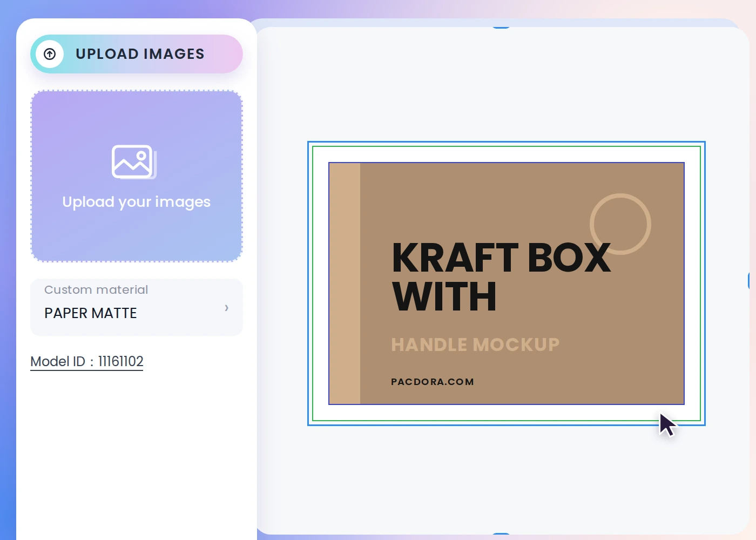This screenshot has height=540, width=756.
Task: Click the tan circle ring on artwork
Action: pos(620,224)
